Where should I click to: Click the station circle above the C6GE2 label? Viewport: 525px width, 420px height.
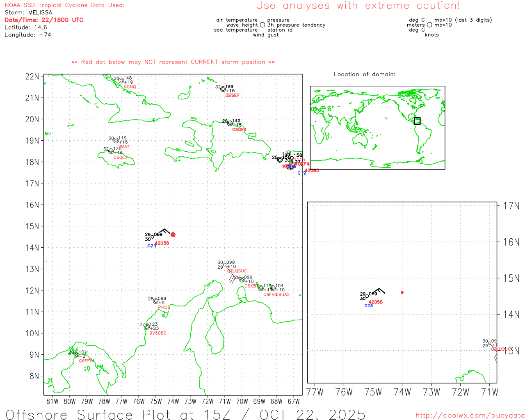[111, 151]
